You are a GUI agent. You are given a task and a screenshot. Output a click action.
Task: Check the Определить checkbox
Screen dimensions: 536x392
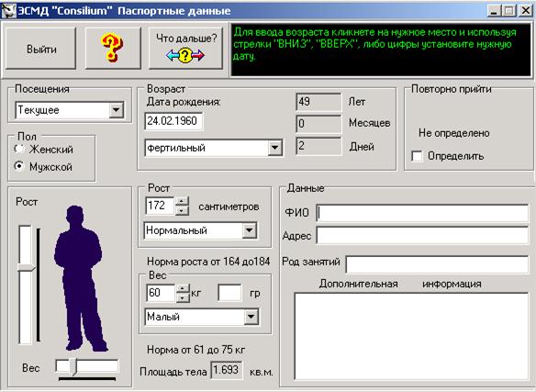(417, 156)
